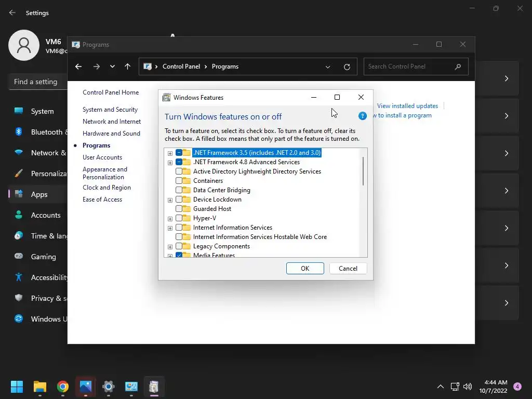Viewport: 532px width, 399px height.
Task: Click the System icon in Settings sidebar
Action: [x=19, y=111]
